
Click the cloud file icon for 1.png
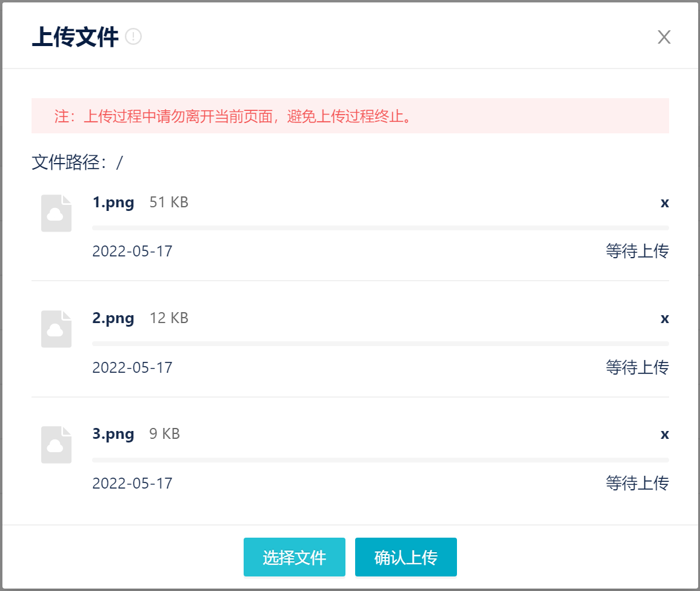point(56,213)
